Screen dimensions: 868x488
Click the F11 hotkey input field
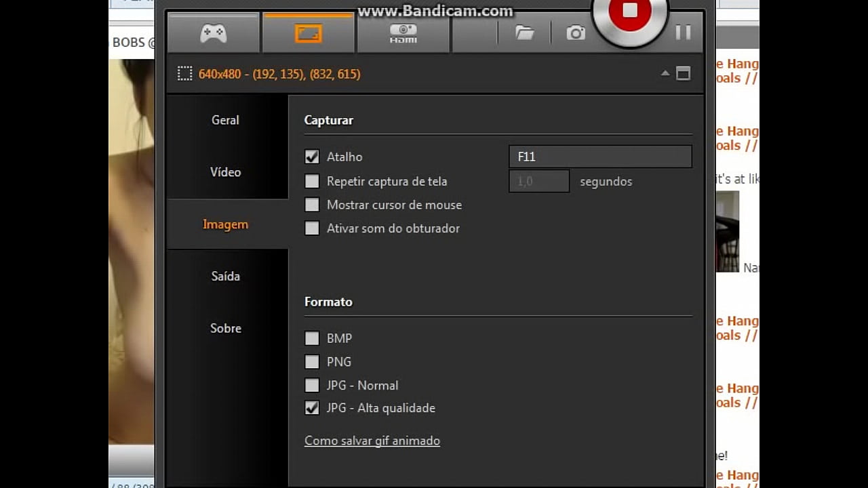coord(599,157)
